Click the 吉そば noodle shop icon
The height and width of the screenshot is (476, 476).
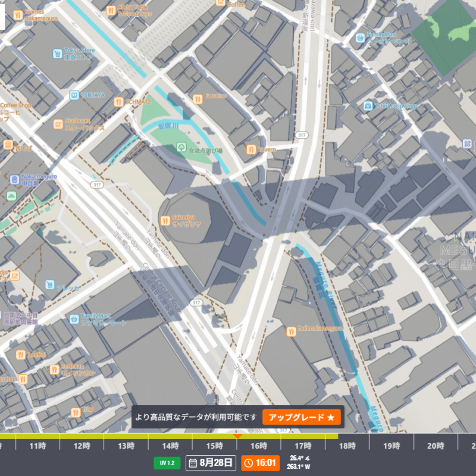click(x=8, y=145)
